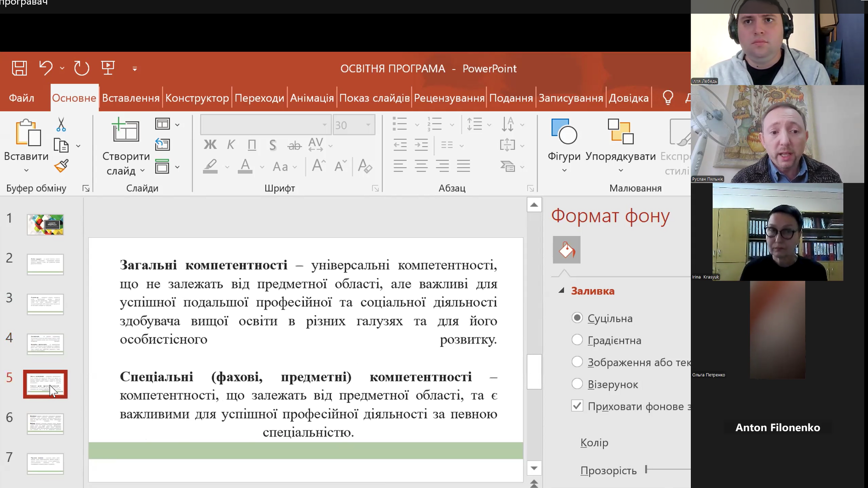Start slideshow from beginning icon
Image resolution: width=868 pixels, height=488 pixels.
tap(108, 68)
